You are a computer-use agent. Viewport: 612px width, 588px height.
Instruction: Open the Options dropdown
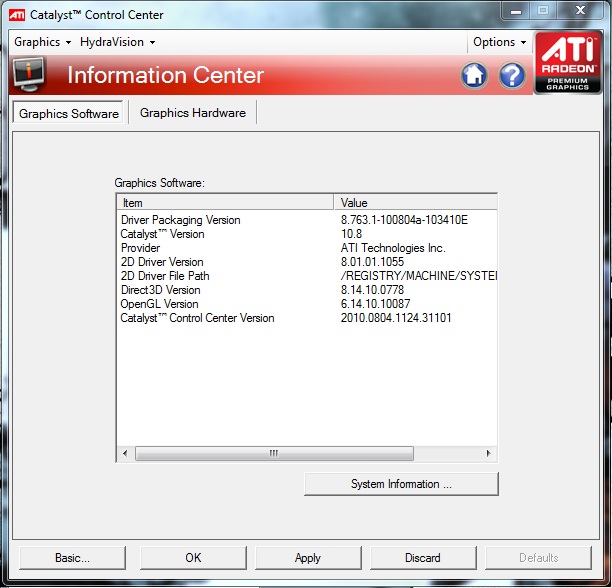click(x=499, y=42)
